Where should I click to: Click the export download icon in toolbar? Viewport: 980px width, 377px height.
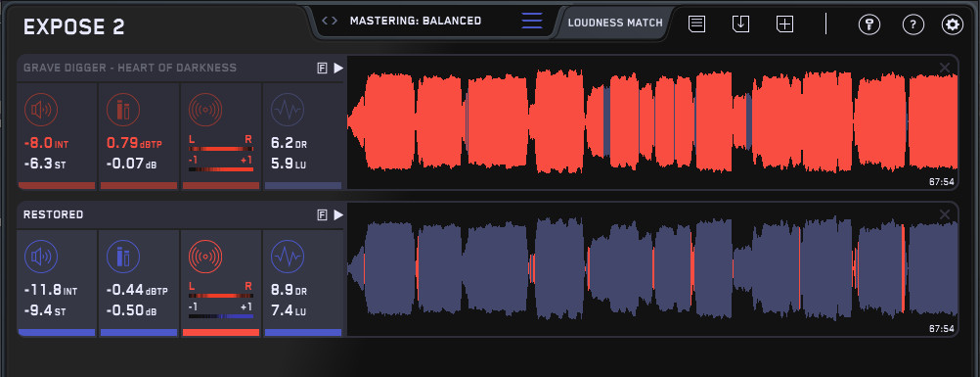pos(740,24)
